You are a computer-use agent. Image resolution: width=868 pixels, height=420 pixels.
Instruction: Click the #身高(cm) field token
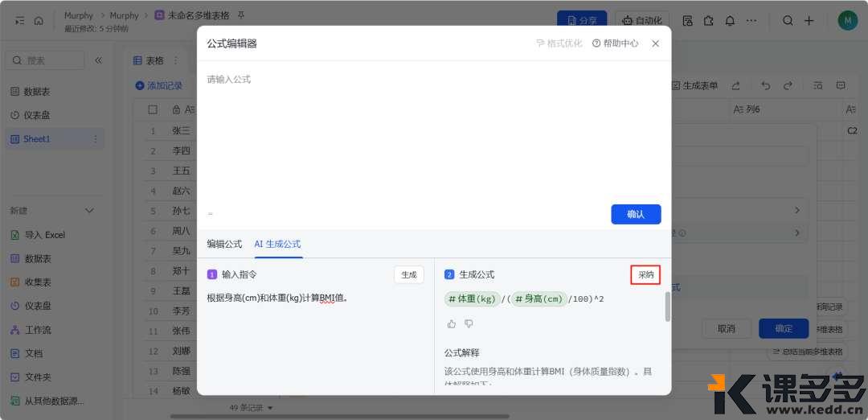539,299
